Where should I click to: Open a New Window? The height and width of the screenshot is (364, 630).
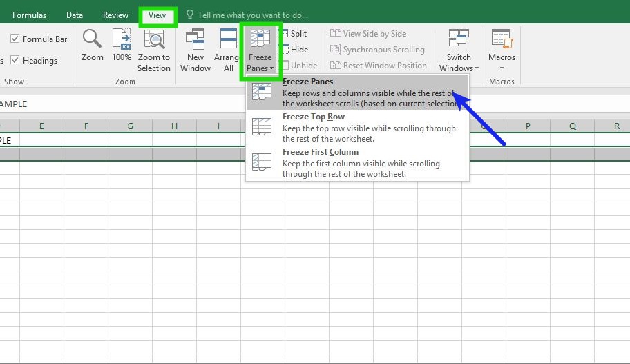tap(195, 50)
